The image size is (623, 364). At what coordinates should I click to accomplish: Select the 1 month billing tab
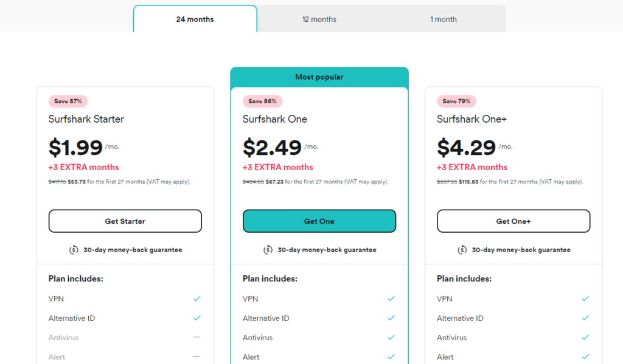444,19
